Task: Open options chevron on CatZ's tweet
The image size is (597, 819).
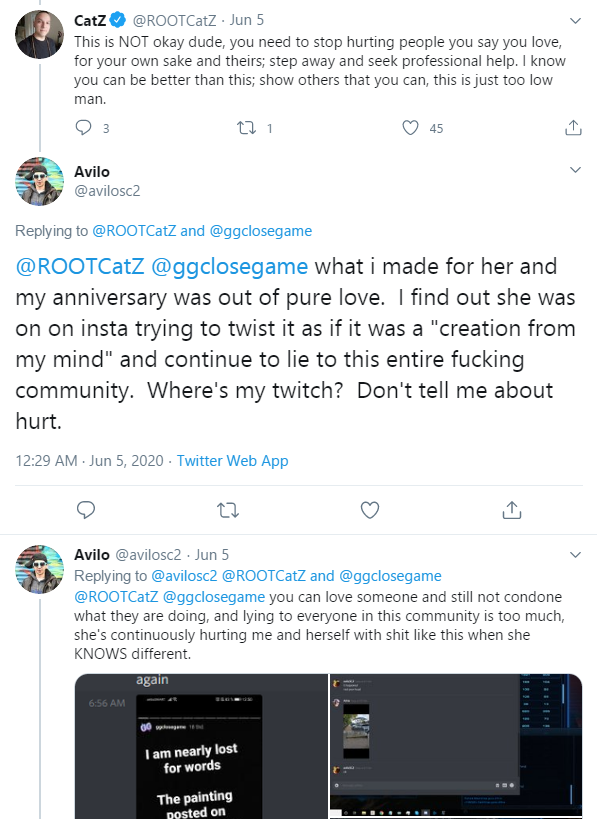Action: click(575, 21)
